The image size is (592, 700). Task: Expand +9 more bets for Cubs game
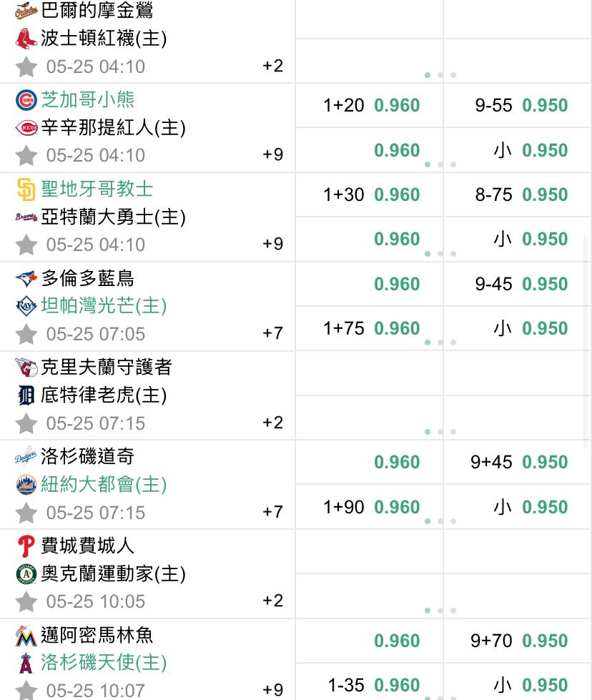[273, 154]
